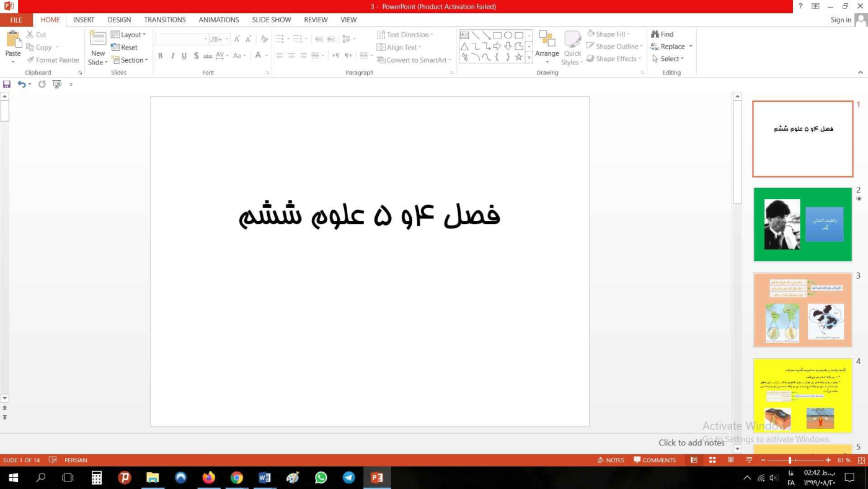
Task: Expand the Layout dropdown
Action: point(129,35)
